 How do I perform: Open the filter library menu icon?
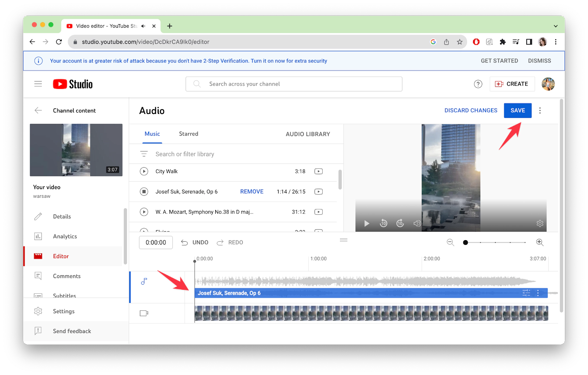(x=144, y=154)
